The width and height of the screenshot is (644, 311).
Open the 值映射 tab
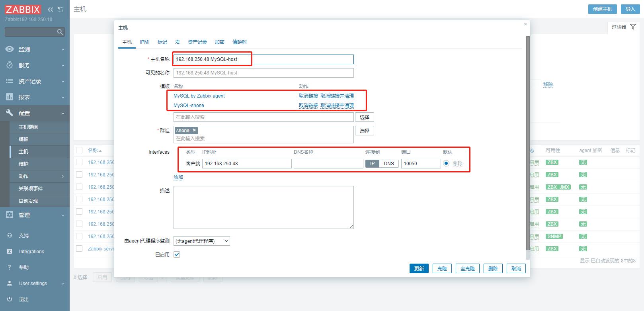click(240, 42)
